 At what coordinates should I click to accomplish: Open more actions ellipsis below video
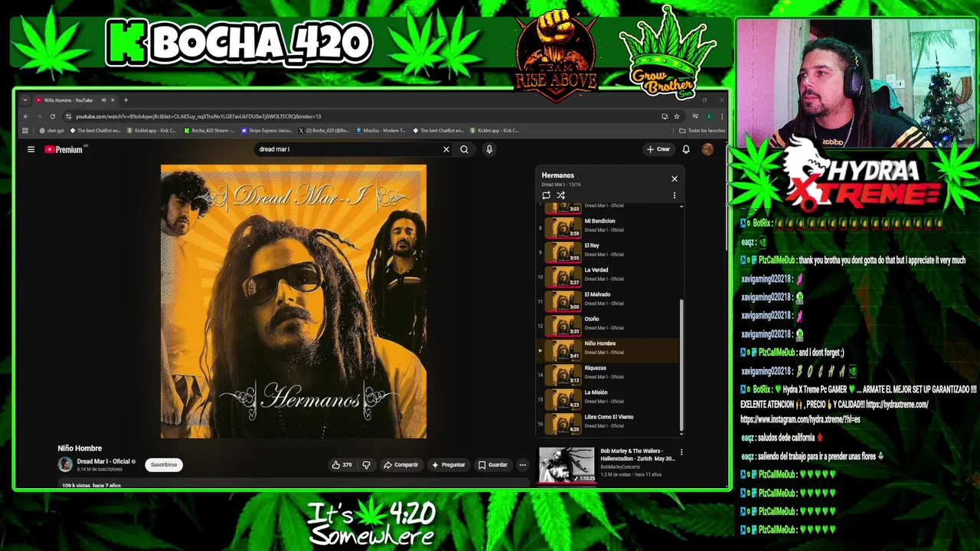523,465
